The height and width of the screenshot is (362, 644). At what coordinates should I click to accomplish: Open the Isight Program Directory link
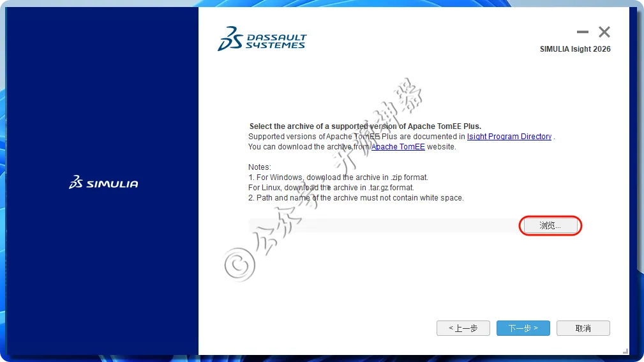pyautogui.click(x=509, y=137)
